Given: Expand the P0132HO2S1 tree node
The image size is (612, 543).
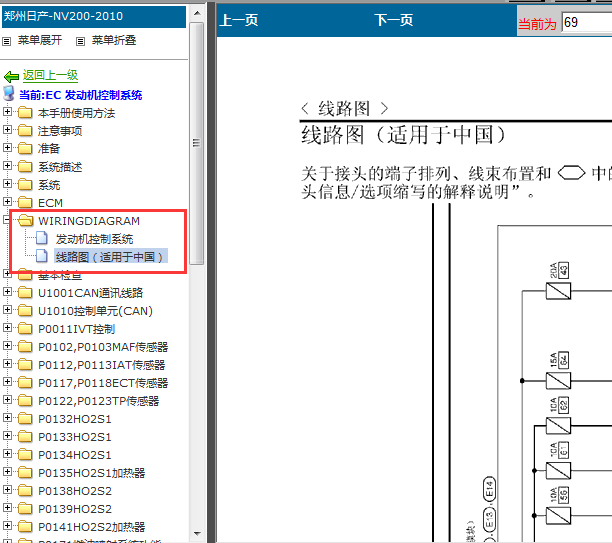Looking at the screenshot, I should (x=7, y=417).
